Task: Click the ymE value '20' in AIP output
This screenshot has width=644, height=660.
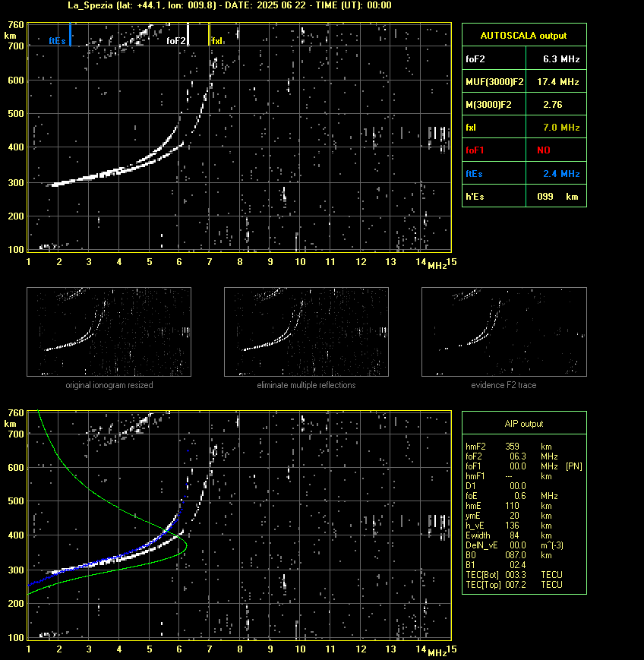Action: (514, 516)
